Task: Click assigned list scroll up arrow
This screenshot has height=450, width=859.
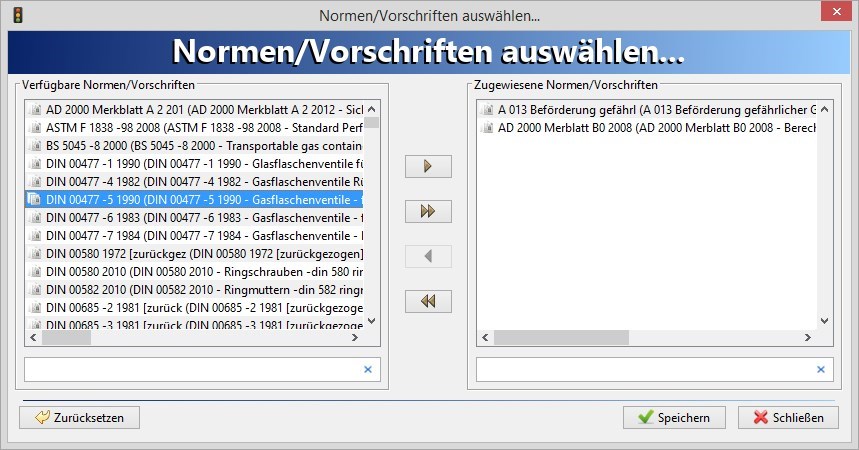Action: (x=824, y=109)
